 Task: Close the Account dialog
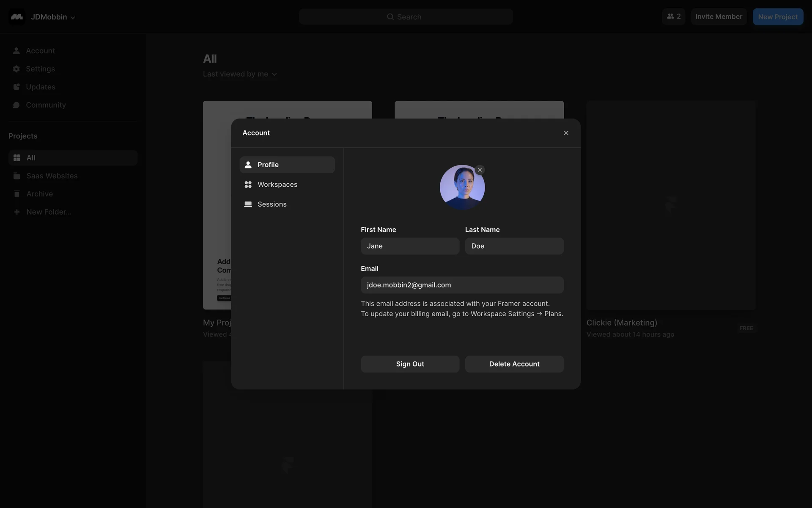pyautogui.click(x=566, y=133)
